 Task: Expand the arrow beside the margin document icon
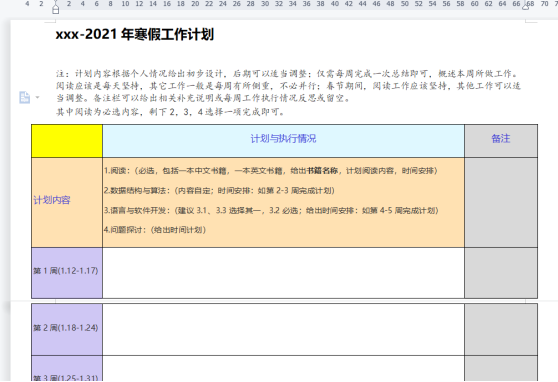(x=38, y=98)
